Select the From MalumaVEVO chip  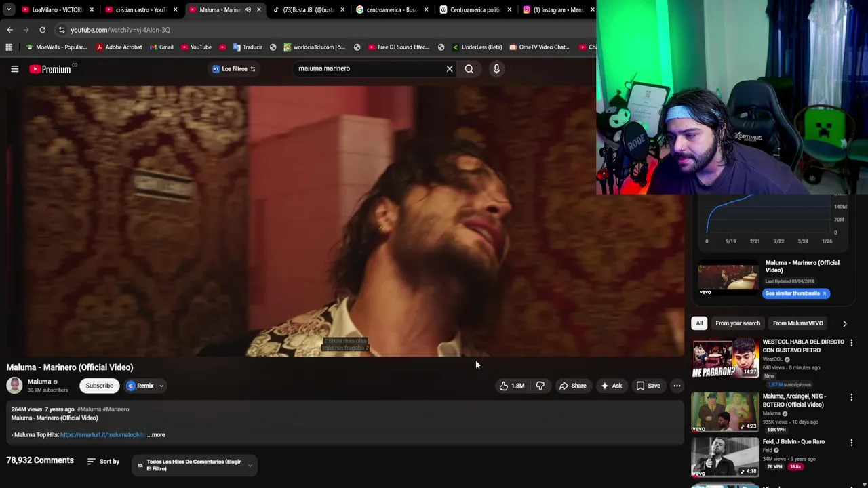tap(798, 323)
